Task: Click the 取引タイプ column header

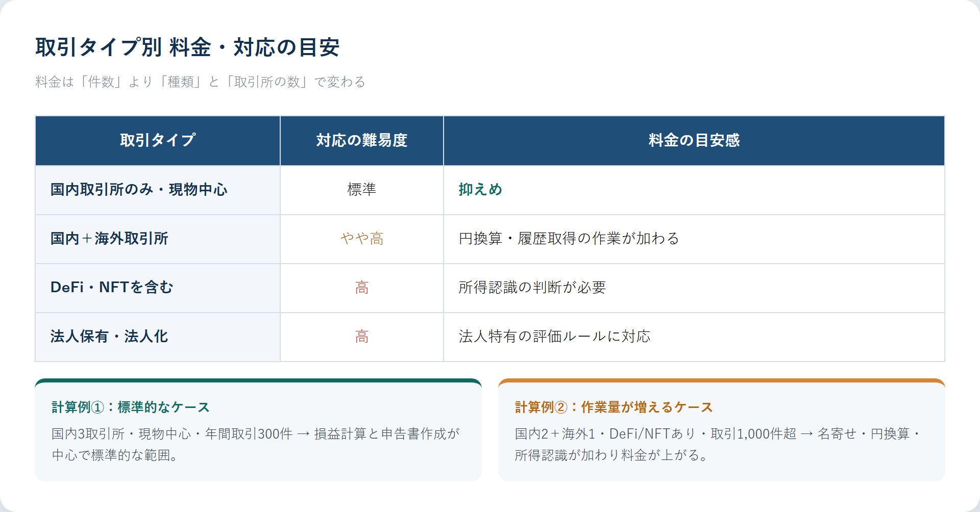Action: (158, 140)
